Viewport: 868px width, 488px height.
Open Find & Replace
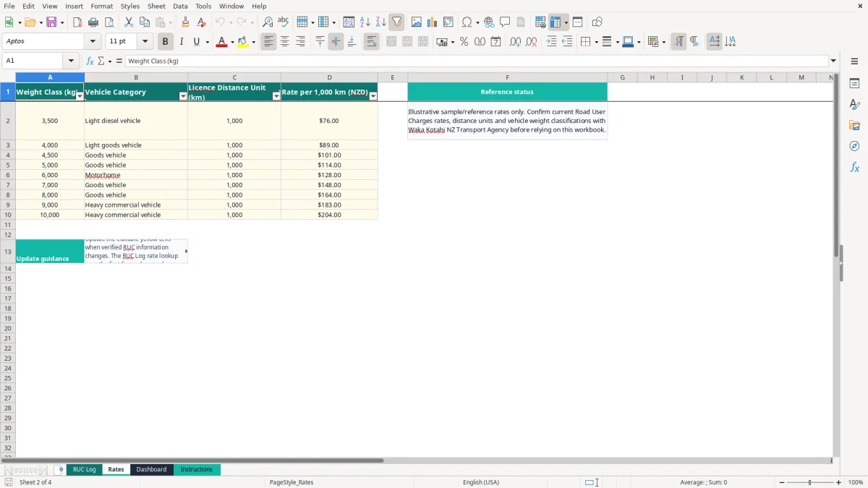click(x=268, y=22)
